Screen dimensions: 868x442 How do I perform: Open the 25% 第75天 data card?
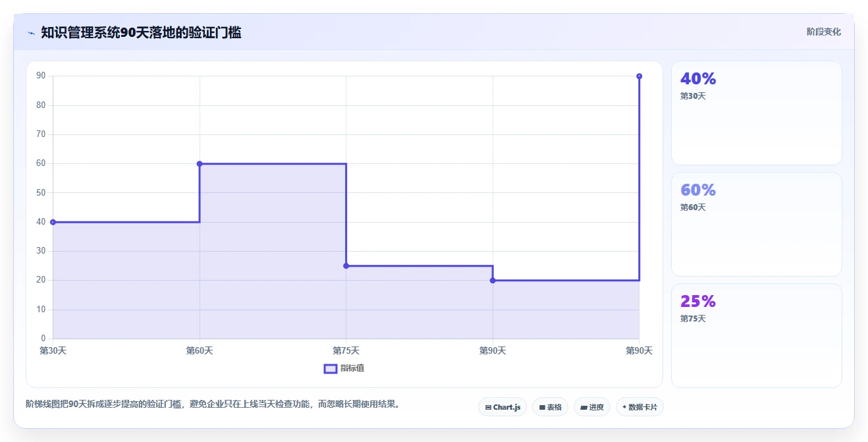(756, 335)
